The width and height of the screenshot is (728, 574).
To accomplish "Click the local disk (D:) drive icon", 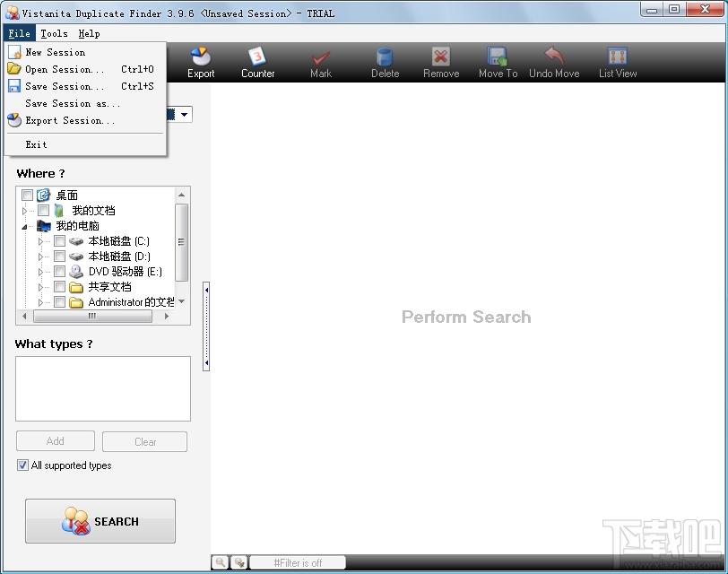I will pyautogui.click(x=76, y=257).
